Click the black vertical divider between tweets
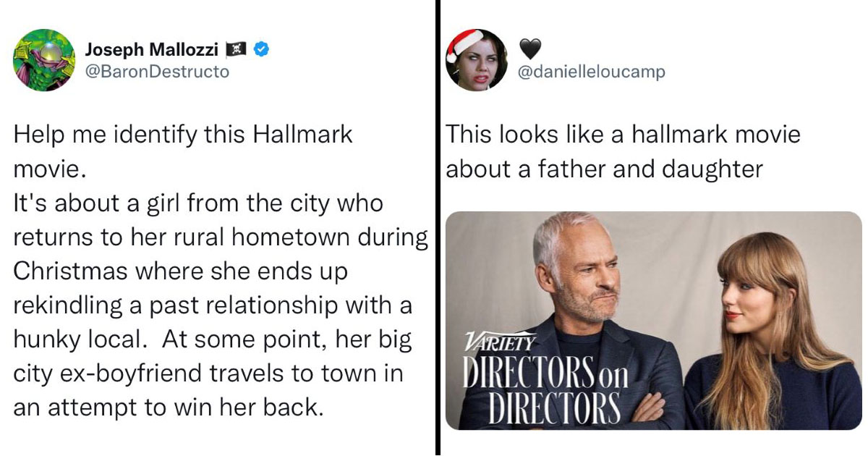 pyautogui.click(x=438, y=228)
